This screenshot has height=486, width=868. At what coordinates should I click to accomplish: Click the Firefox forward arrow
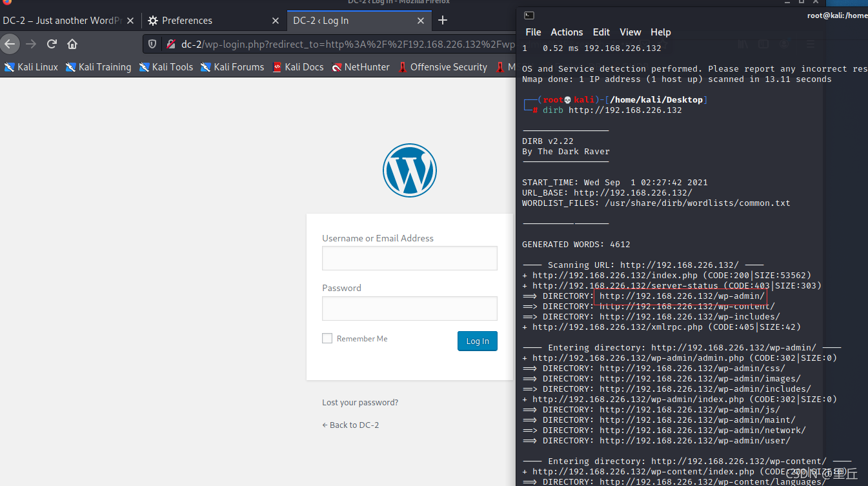click(31, 44)
